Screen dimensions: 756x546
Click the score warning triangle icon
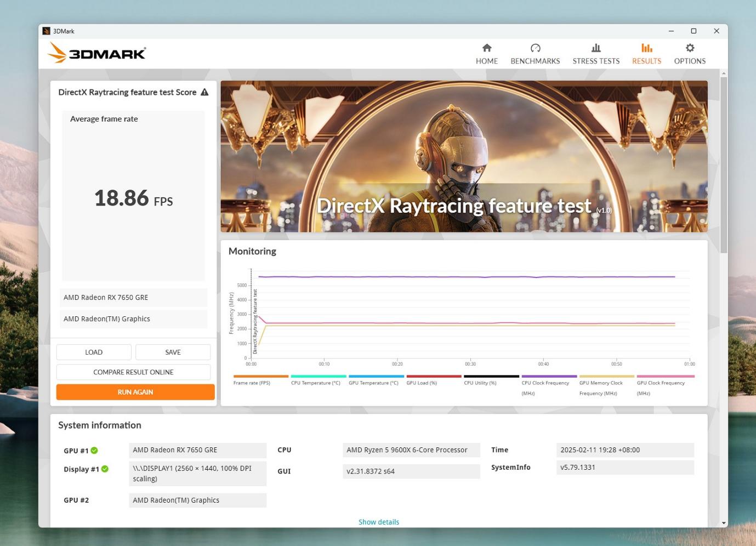tap(204, 92)
